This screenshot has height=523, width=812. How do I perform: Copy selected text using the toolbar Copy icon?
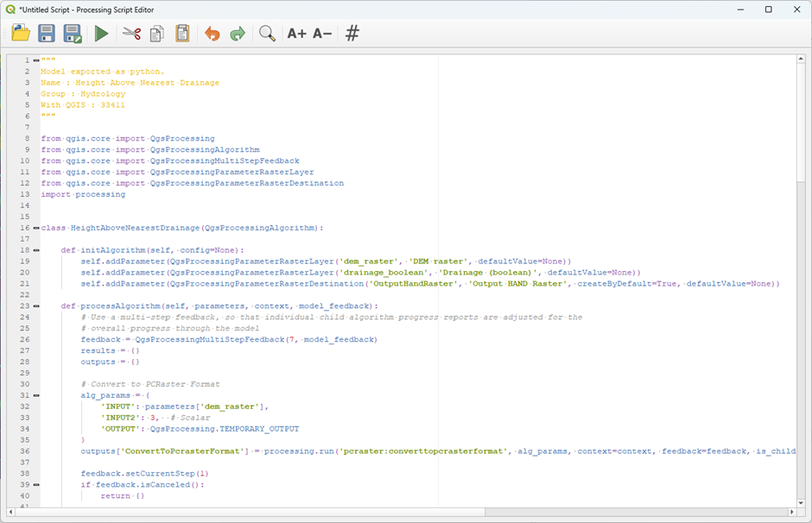[156, 34]
